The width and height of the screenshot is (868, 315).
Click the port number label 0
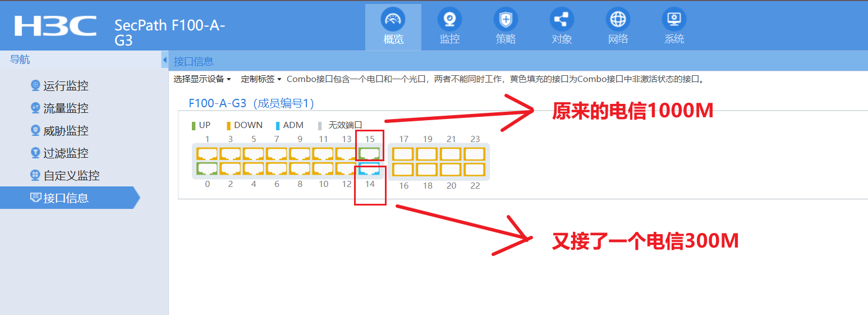click(x=208, y=184)
